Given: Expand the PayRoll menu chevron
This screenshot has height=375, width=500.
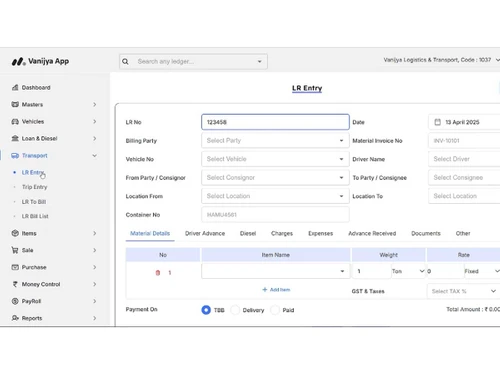Looking at the screenshot, I should tap(95, 301).
